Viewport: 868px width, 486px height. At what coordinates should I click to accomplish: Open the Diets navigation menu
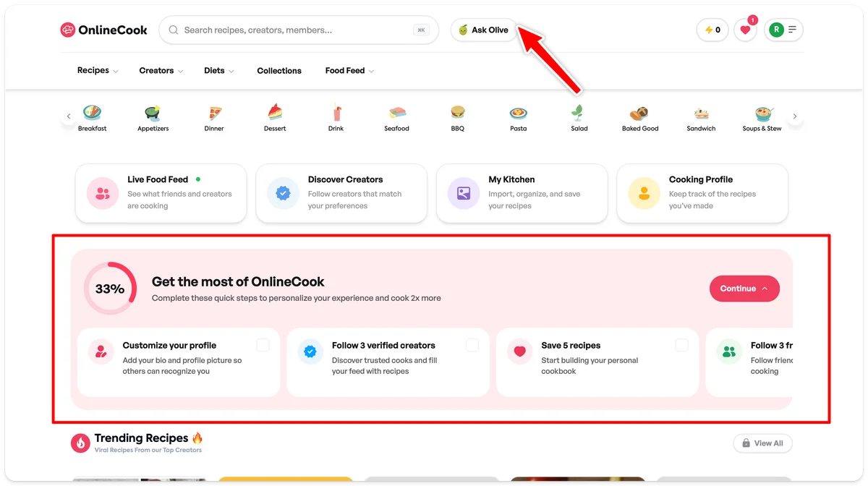219,70
